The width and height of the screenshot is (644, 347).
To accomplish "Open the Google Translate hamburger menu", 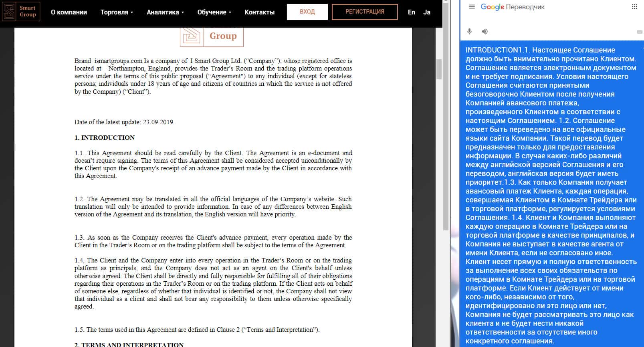I will (x=472, y=7).
